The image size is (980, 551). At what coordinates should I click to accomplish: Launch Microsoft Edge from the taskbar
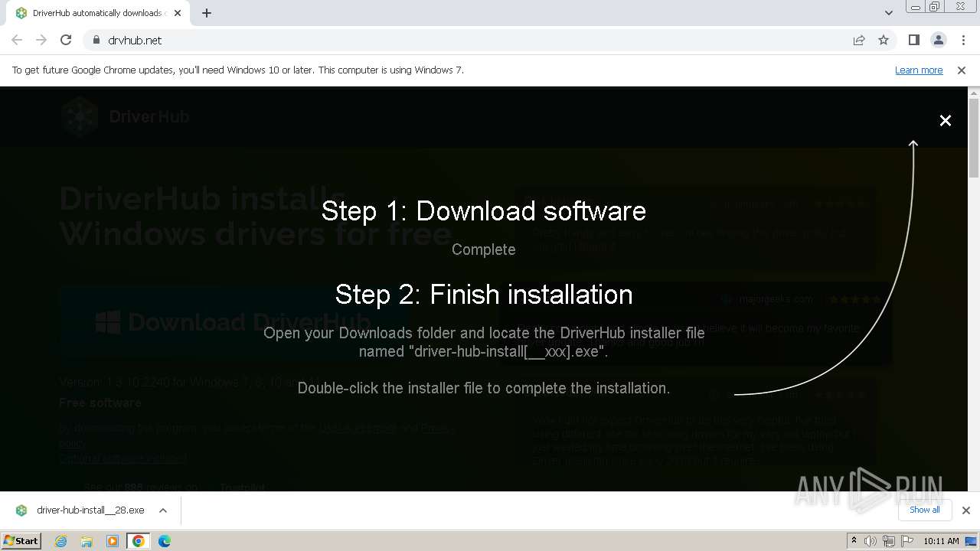tap(164, 541)
